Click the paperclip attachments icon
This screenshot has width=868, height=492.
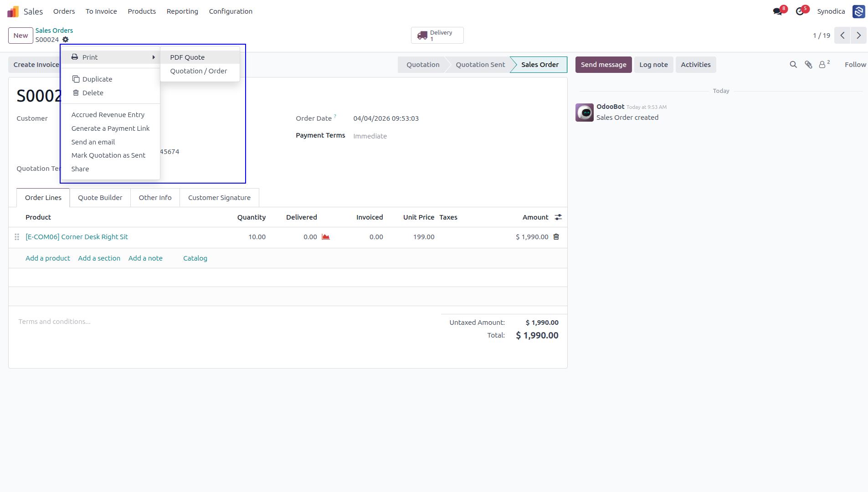pyautogui.click(x=808, y=65)
